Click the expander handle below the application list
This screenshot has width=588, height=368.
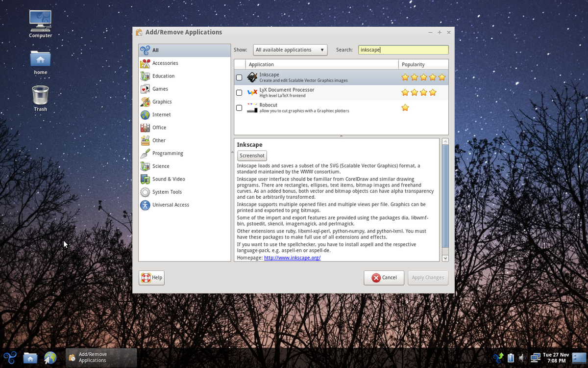(x=341, y=136)
